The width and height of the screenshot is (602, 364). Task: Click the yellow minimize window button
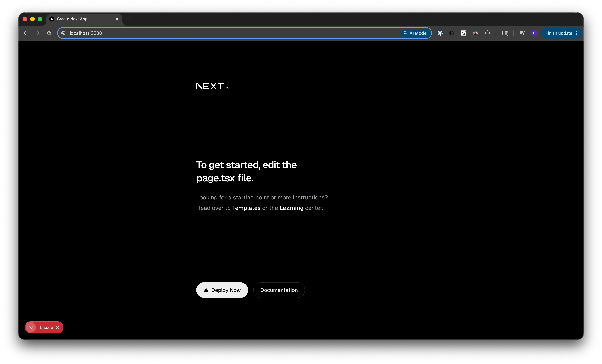33,19
